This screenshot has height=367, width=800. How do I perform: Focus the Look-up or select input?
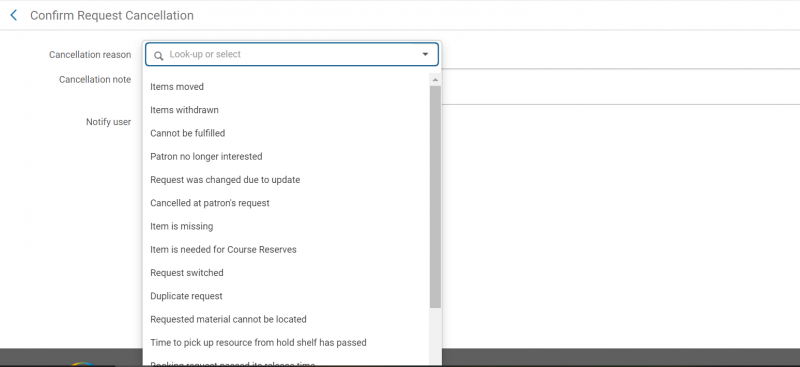(291, 55)
